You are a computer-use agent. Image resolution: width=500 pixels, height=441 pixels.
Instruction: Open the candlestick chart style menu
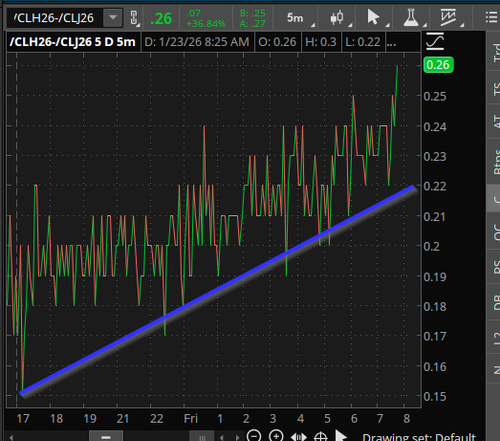pos(337,17)
